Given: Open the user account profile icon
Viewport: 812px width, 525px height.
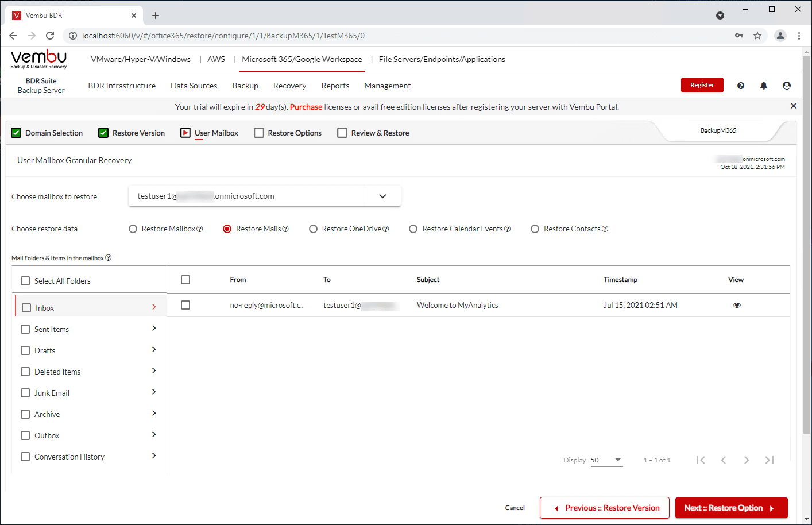Looking at the screenshot, I should click(x=787, y=86).
